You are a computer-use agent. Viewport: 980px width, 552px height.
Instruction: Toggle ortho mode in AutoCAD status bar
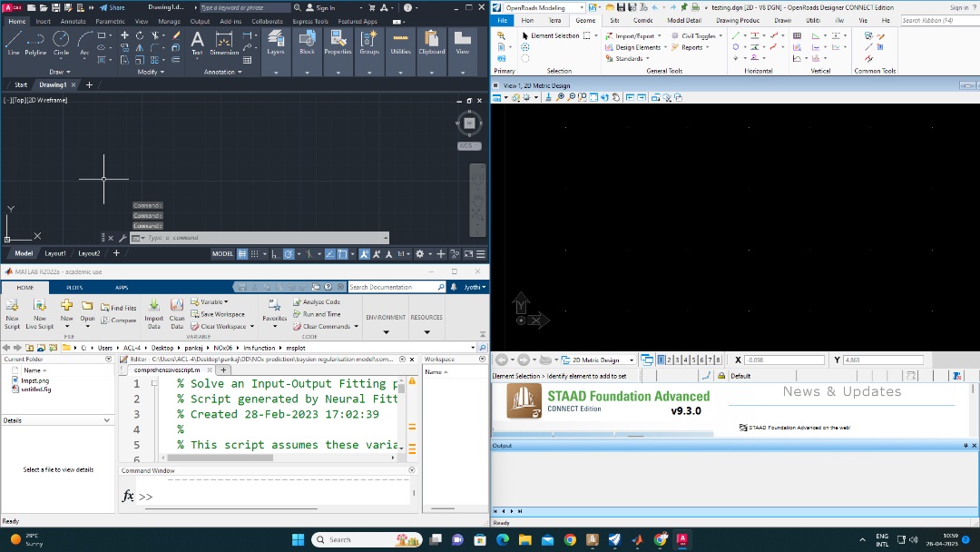point(274,254)
